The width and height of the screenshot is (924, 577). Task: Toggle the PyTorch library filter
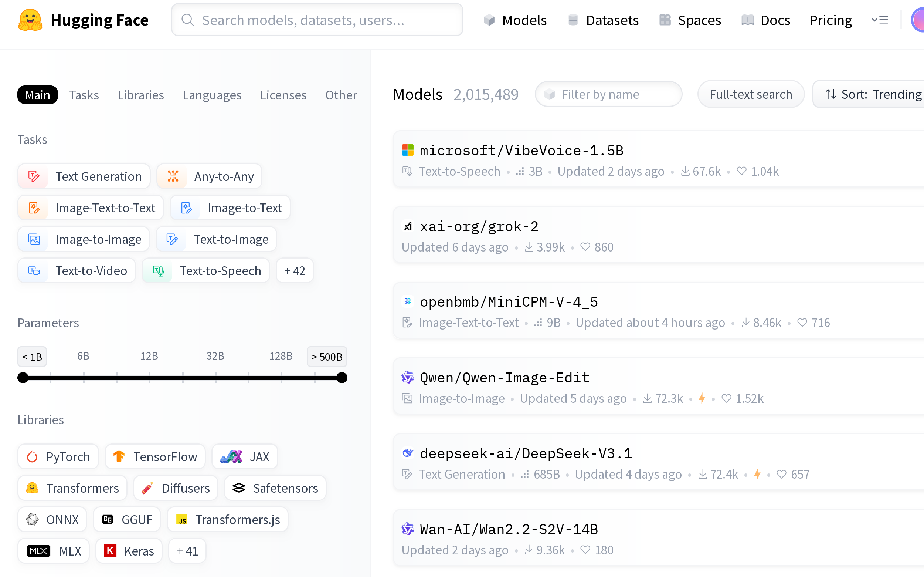coord(58,457)
